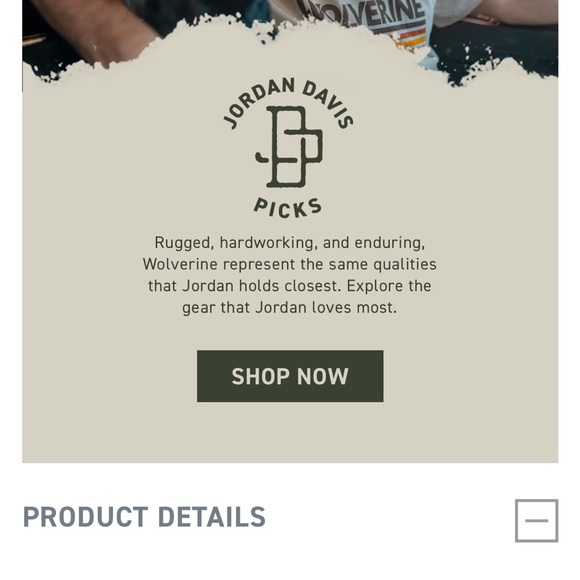Click the SHOP NOW button
580x580 pixels.
pyautogui.click(x=290, y=376)
